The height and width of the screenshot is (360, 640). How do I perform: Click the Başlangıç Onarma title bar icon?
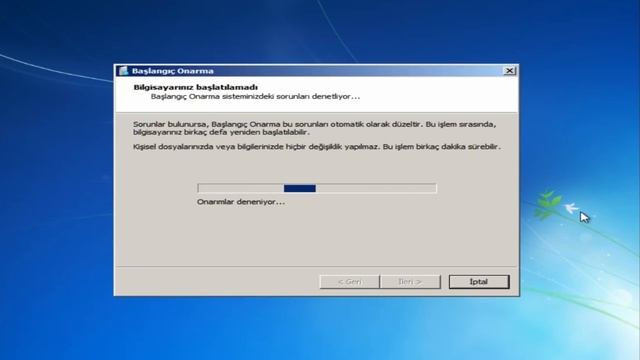pos(123,71)
